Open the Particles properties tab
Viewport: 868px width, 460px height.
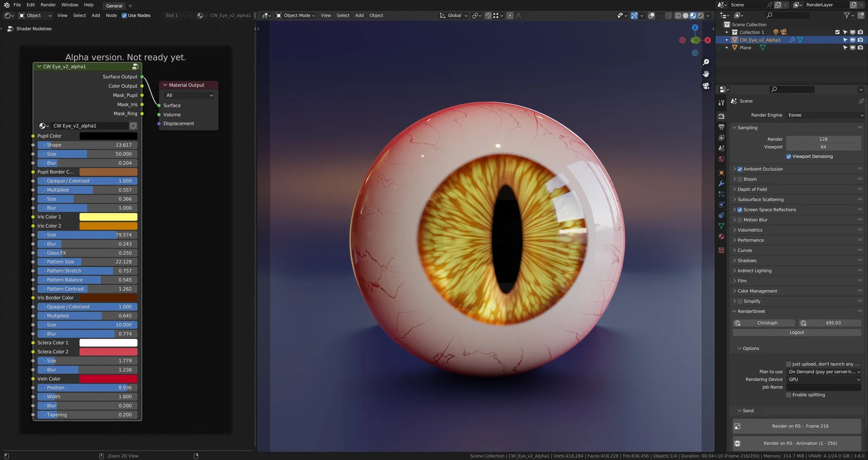[x=721, y=194]
